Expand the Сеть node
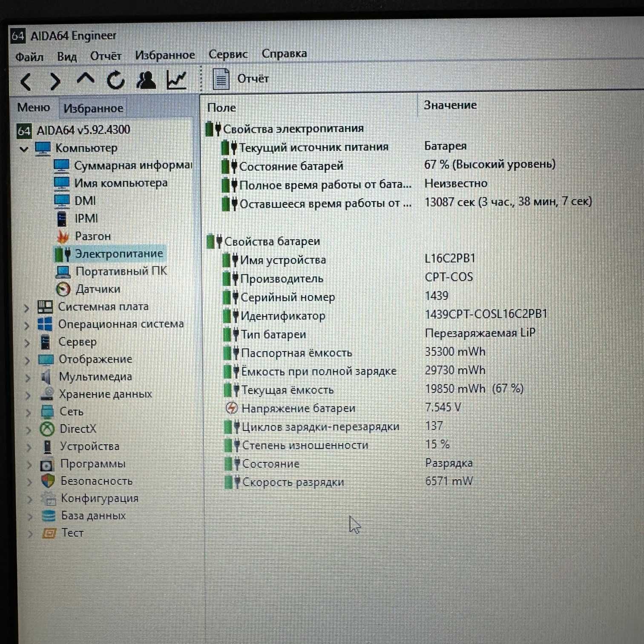Image resolution: width=644 pixels, height=644 pixels. pos(28,413)
